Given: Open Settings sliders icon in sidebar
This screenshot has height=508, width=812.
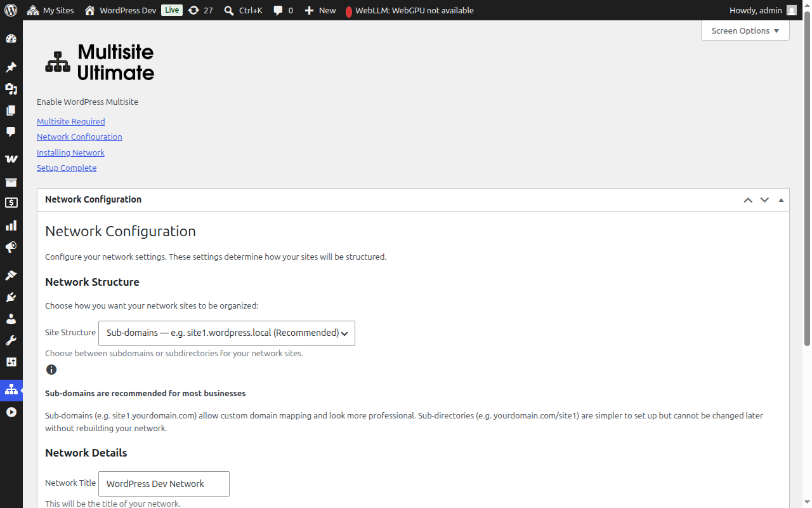Looking at the screenshot, I should pos(11,362).
